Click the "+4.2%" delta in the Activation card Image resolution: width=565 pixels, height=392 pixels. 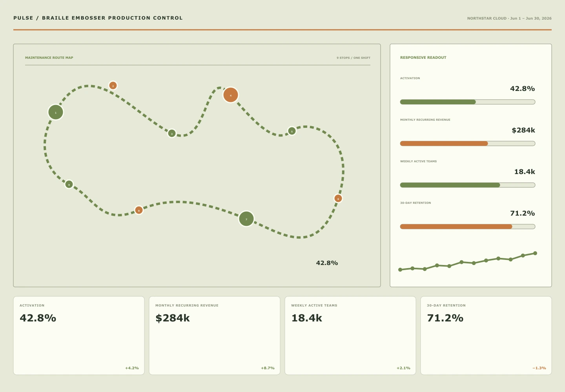coord(132,368)
